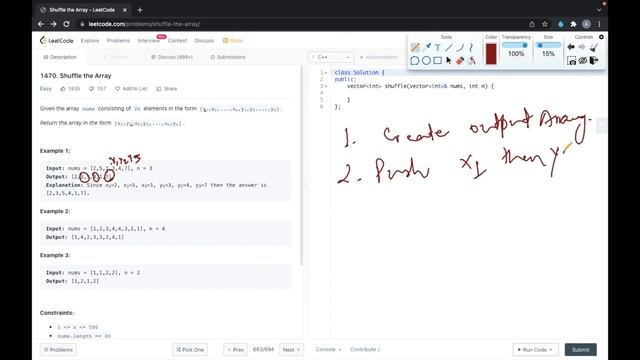
Task: Open the browser profile avatar
Action: click(587, 24)
